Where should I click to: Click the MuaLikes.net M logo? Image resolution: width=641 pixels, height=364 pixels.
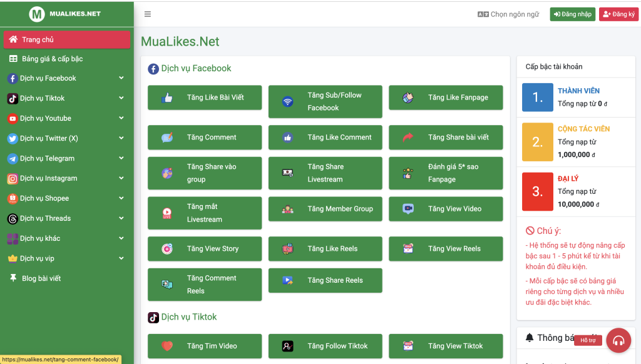(37, 14)
